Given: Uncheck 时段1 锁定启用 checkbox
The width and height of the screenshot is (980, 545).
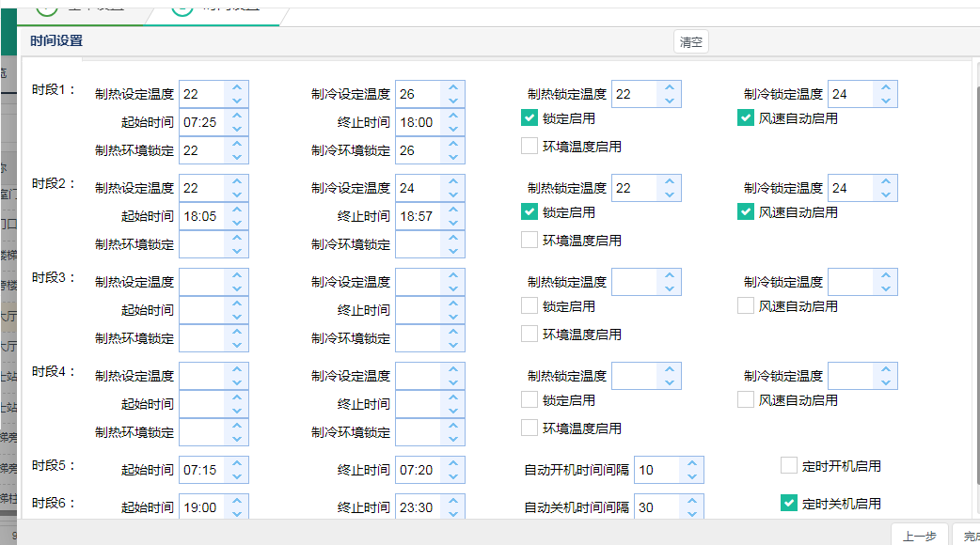Looking at the screenshot, I should point(530,118).
